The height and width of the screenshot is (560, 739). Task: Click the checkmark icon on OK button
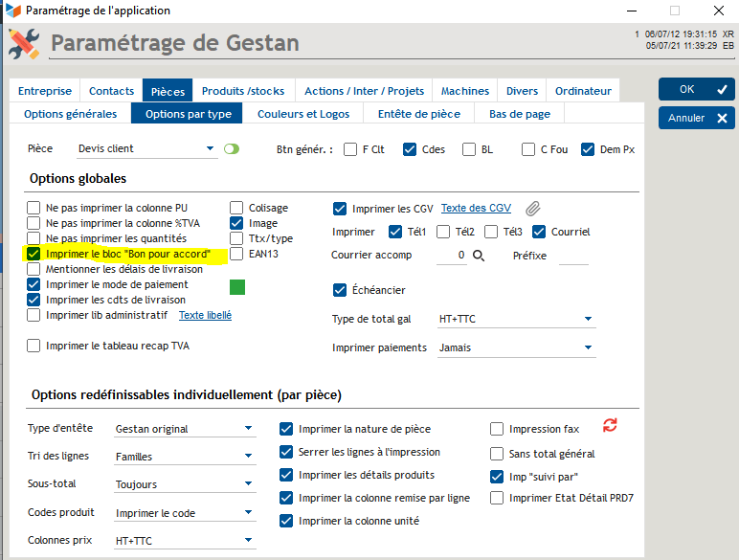(722, 89)
